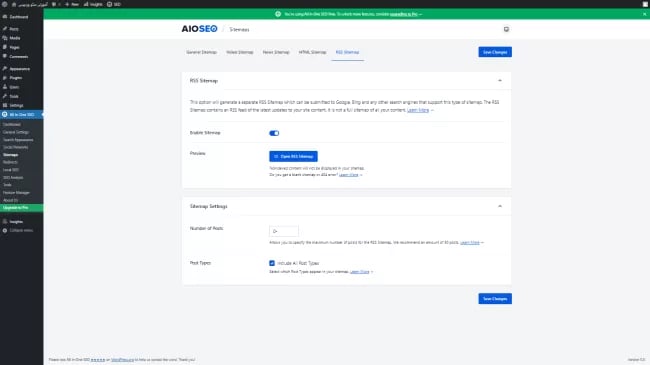650x365 pixels.
Task: Open the WordPress Settings sliders icon
Action: pyautogui.click(x=5, y=105)
